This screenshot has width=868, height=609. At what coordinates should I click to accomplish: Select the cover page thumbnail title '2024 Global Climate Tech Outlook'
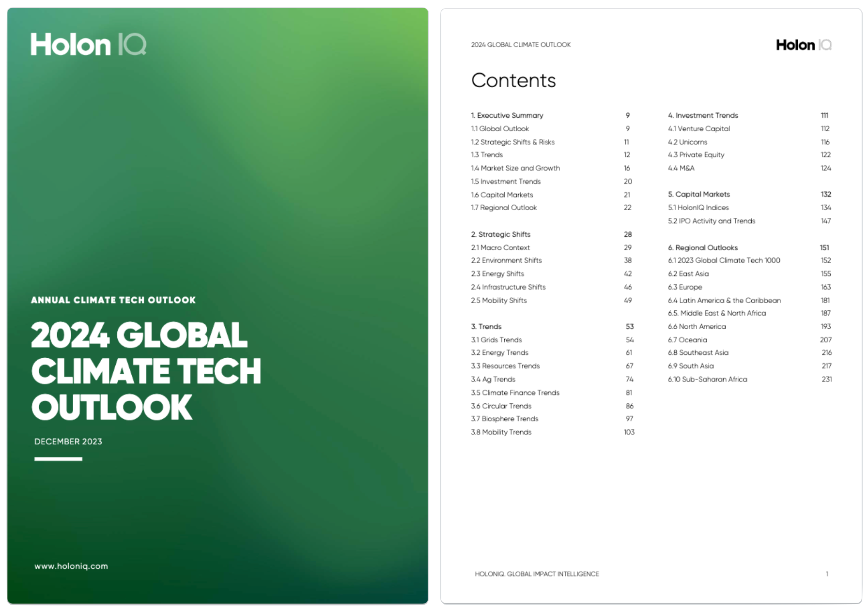point(146,371)
